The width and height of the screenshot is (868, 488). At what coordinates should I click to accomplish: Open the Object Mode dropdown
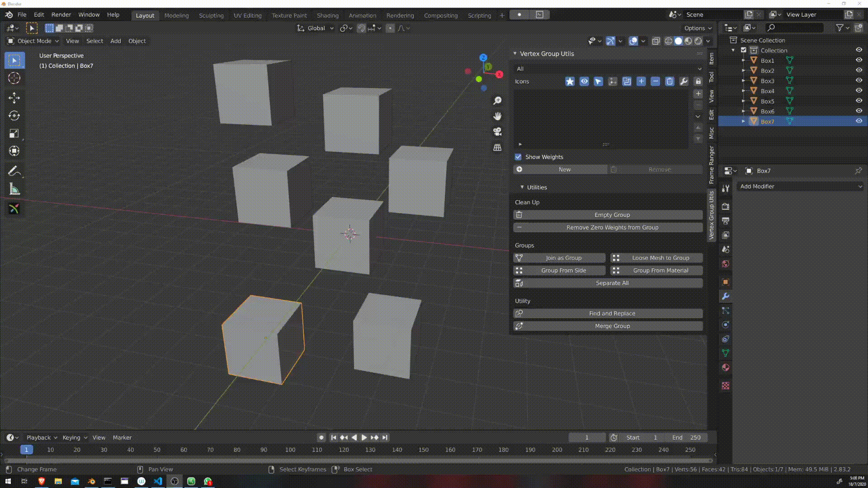tap(32, 41)
